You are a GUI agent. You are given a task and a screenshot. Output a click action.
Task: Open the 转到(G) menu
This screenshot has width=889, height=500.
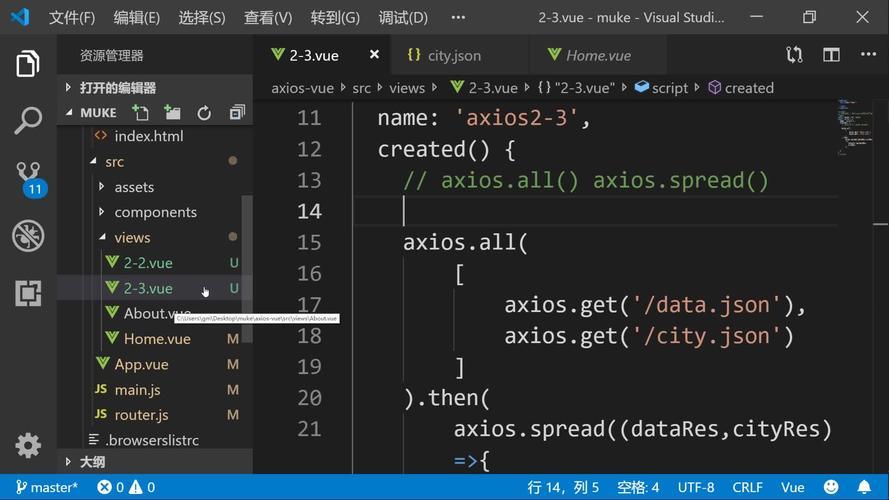335,18
